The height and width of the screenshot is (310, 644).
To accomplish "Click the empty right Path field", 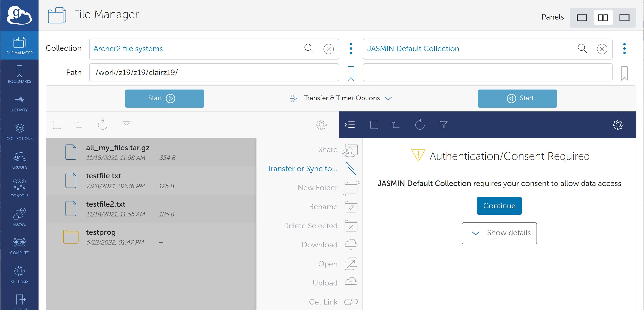I will 488,73.
